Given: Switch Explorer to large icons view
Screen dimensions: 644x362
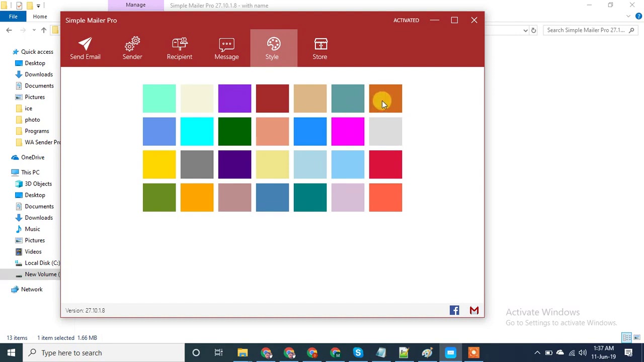Looking at the screenshot, I should tap(636, 337).
